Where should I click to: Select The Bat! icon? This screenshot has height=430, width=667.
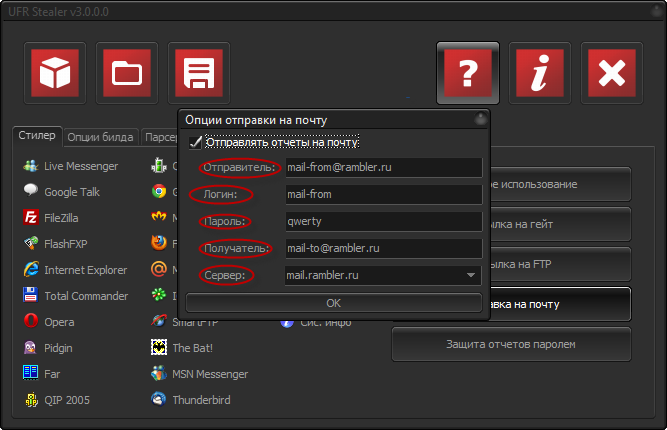pos(159,347)
